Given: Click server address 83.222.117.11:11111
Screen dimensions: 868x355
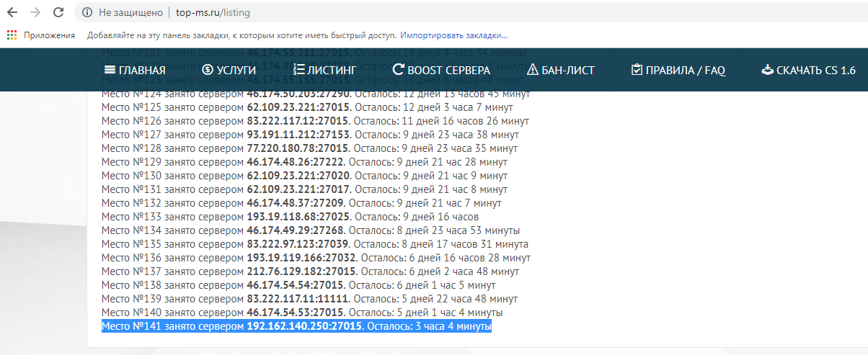Looking at the screenshot, I should [x=298, y=299].
